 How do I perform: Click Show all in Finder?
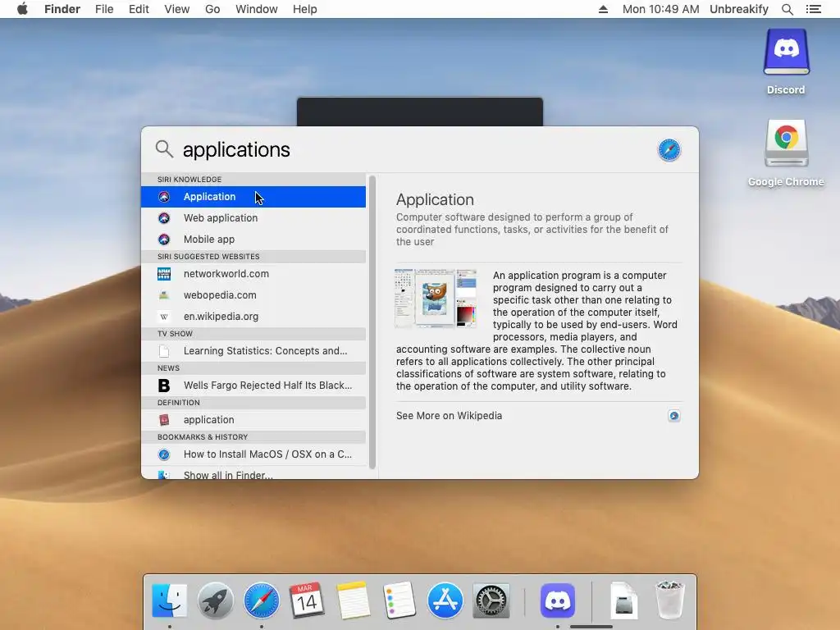coord(253,473)
